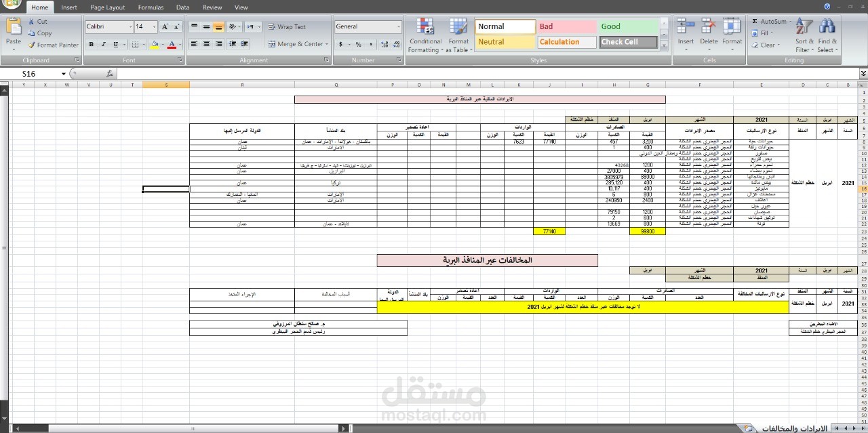Open the font size 14 dropdown
This screenshot has width=868, height=433.
(x=154, y=27)
